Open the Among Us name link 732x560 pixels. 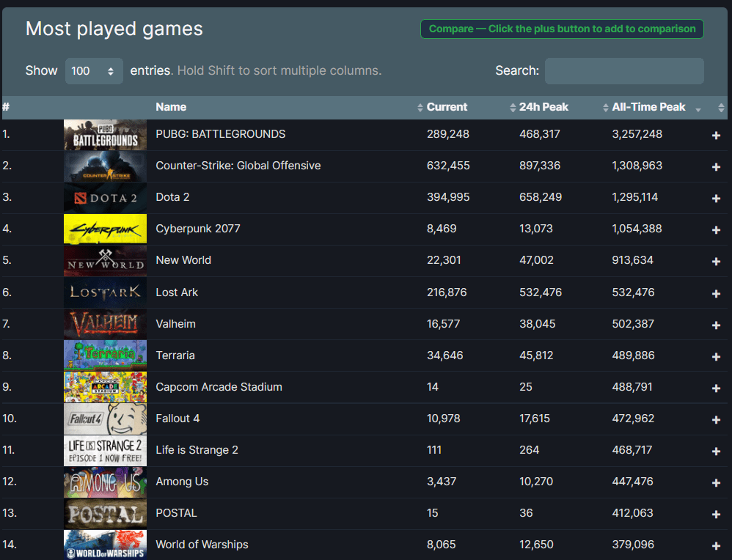click(x=182, y=482)
